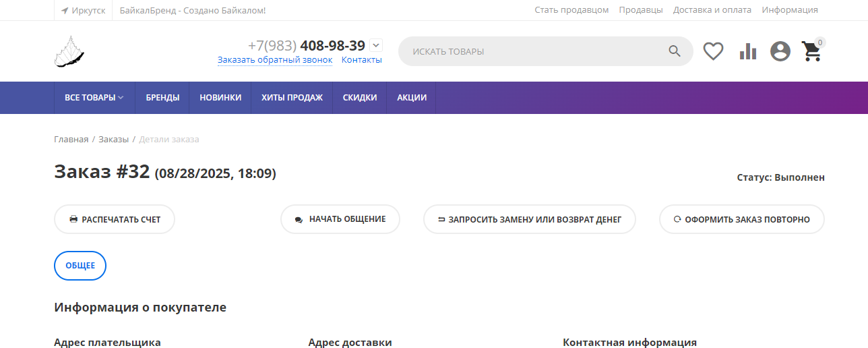Open the user account profile icon

point(780,51)
